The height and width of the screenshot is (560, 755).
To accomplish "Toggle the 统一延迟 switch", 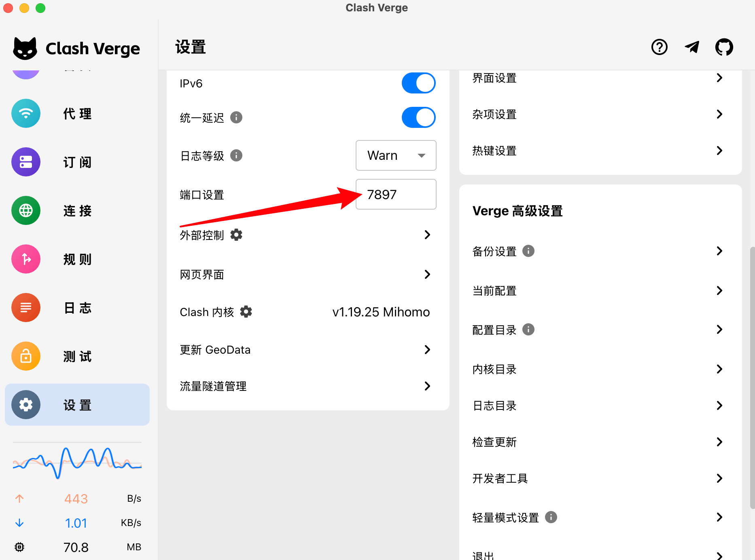I will click(x=419, y=117).
